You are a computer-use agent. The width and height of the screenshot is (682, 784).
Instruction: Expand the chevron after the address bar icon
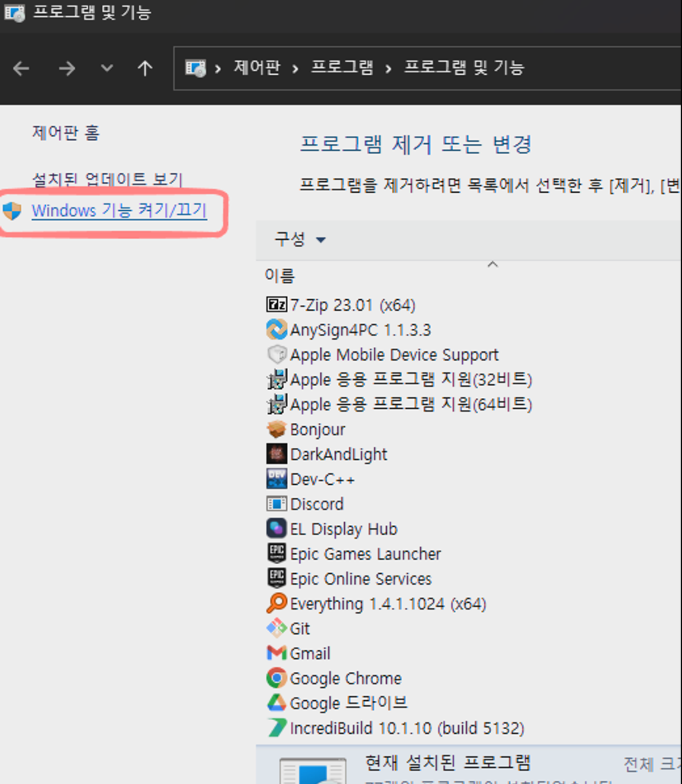(x=218, y=68)
